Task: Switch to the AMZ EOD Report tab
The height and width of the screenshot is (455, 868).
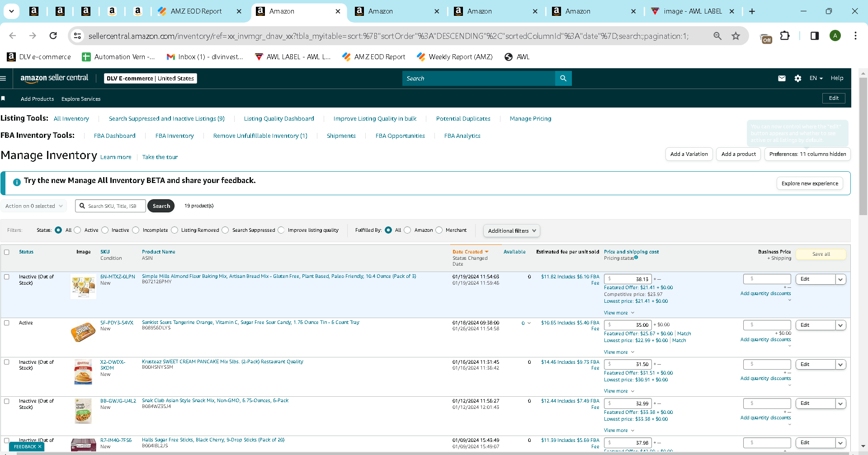Action: [x=200, y=11]
